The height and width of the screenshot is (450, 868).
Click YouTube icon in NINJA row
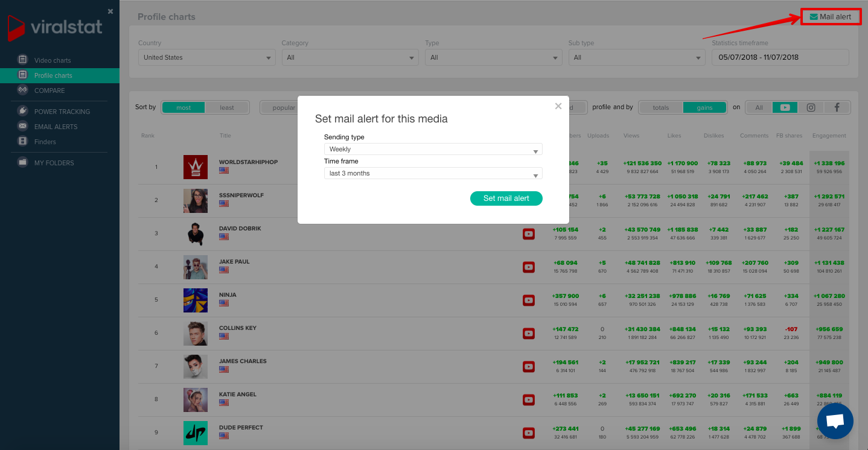pyautogui.click(x=529, y=300)
